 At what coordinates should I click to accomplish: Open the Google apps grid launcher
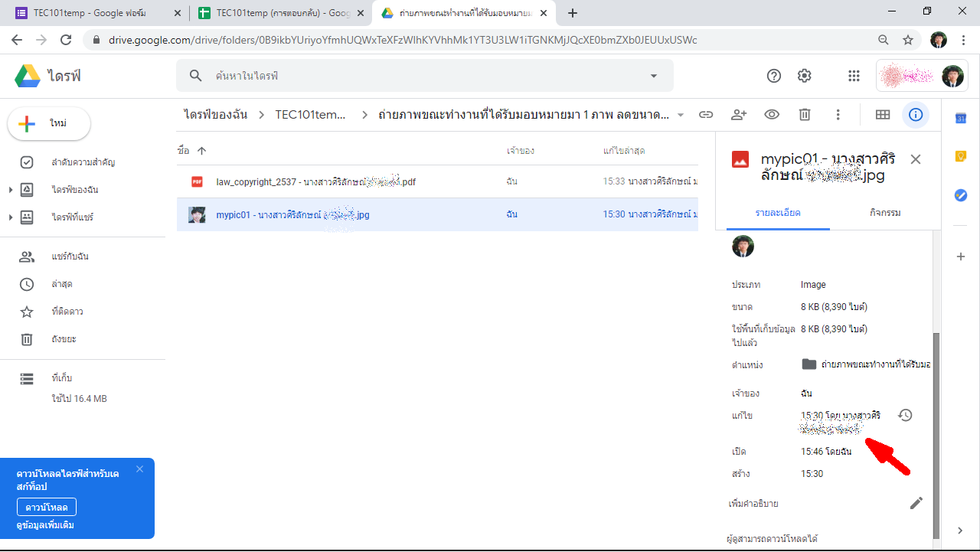pos(854,76)
